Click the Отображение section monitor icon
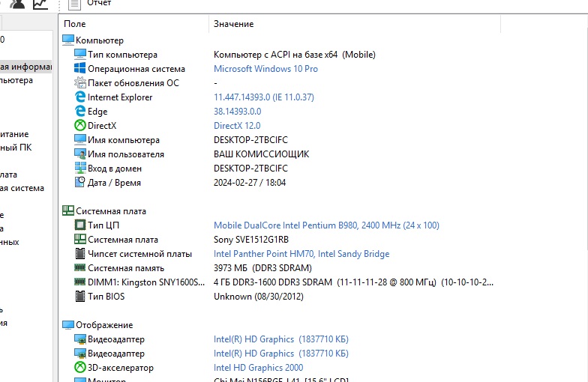Image resolution: width=588 pixels, height=382 pixels. [68, 324]
